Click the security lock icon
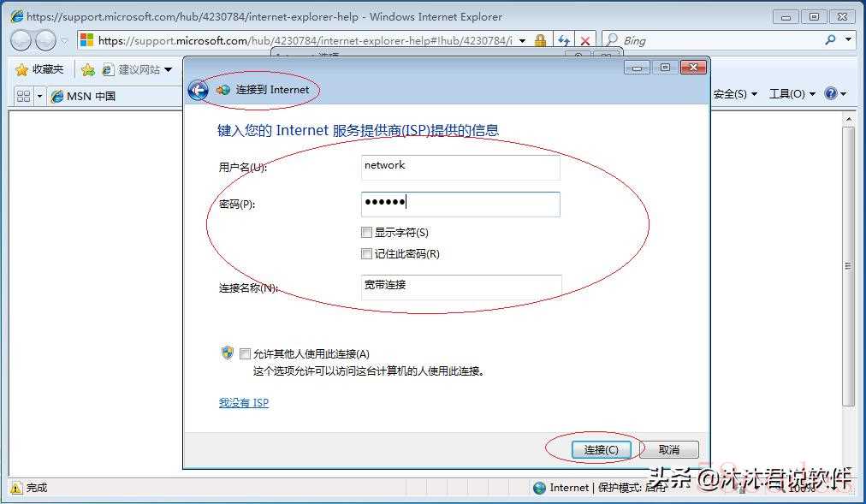This screenshot has height=504, width=866. [x=540, y=40]
